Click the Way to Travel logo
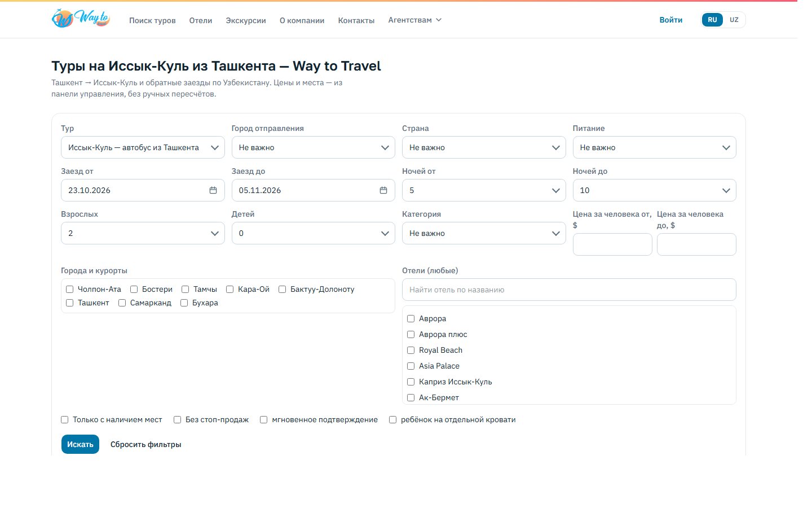 point(81,19)
